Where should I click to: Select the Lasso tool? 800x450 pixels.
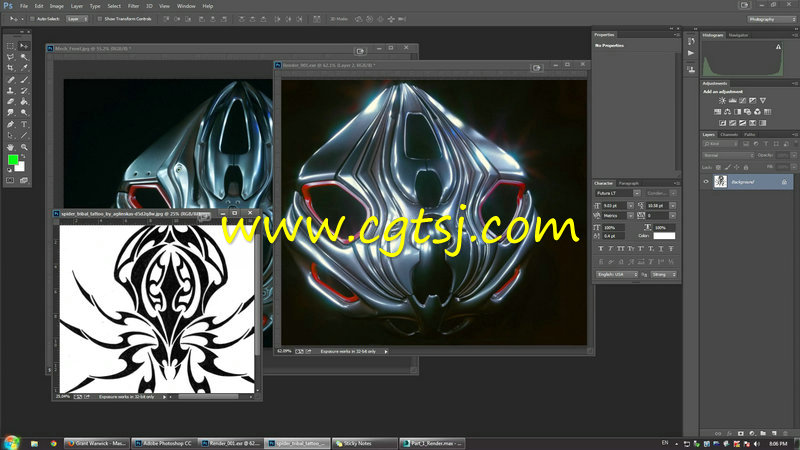(11, 57)
